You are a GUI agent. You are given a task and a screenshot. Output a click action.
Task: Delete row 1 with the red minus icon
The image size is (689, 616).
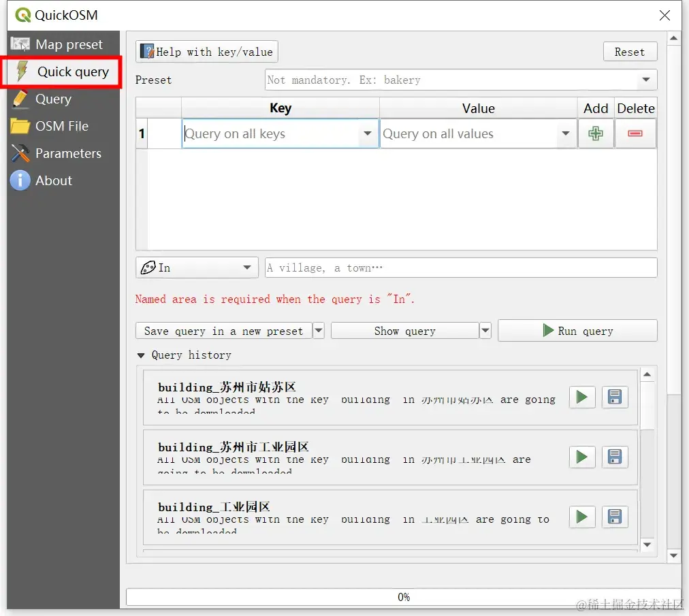tap(635, 133)
